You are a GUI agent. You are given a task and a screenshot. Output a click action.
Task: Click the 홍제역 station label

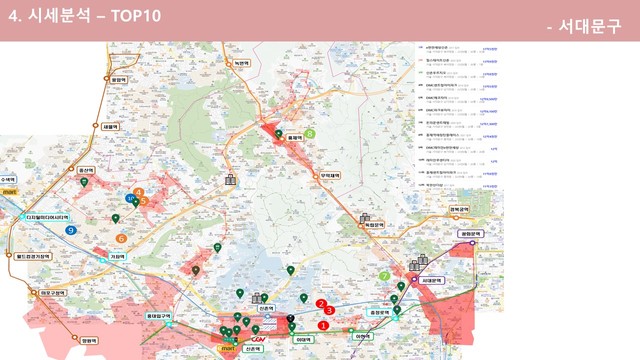coord(295,138)
